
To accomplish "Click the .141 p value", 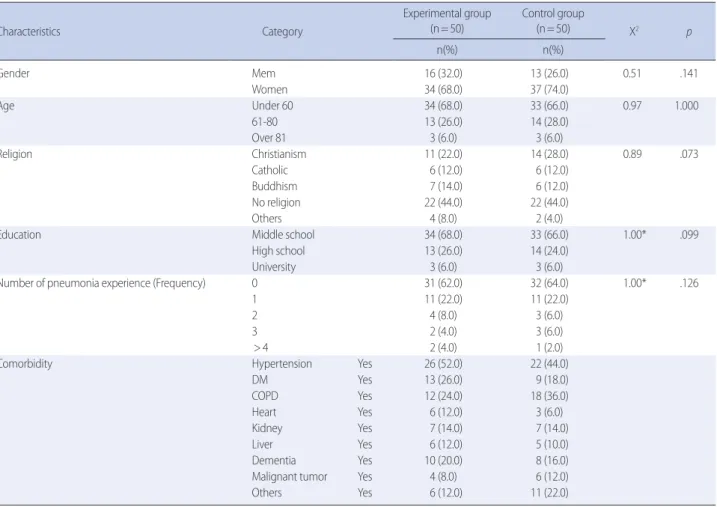I will (x=689, y=73).
